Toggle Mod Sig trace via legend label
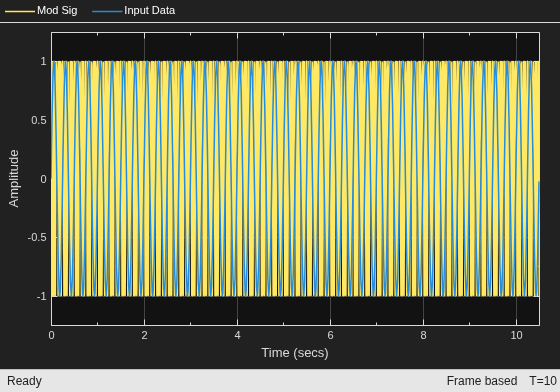The image size is (560, 392). [57, 10]
